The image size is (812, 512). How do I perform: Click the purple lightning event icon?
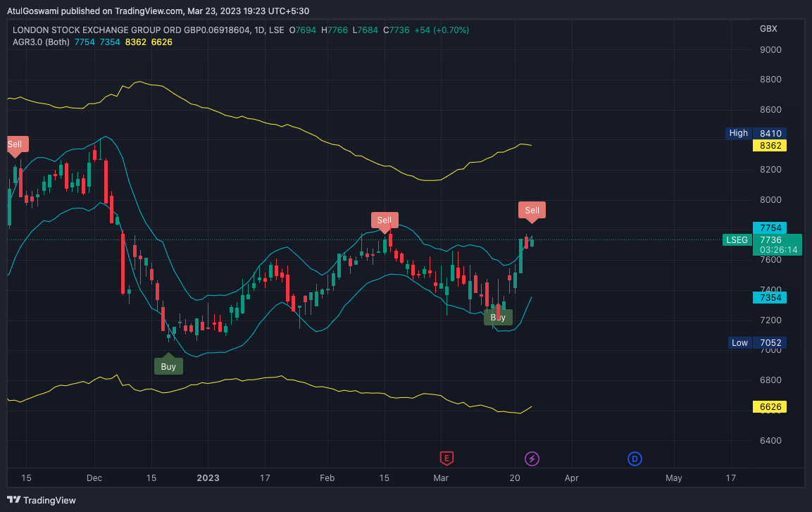pos(532,458)
